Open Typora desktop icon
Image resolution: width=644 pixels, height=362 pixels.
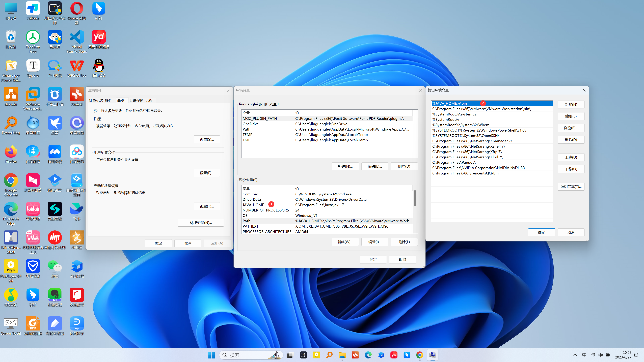[33, 68]
